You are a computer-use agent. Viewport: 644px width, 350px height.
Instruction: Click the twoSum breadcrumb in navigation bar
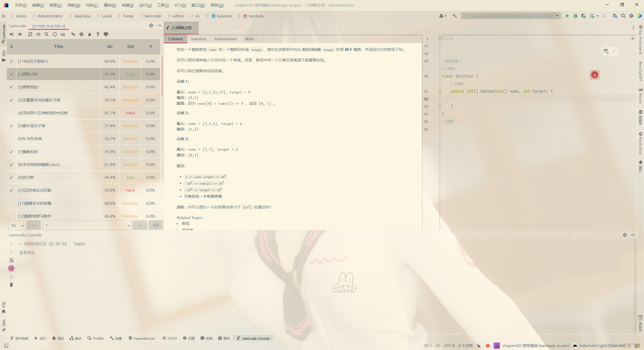(253, 16)
